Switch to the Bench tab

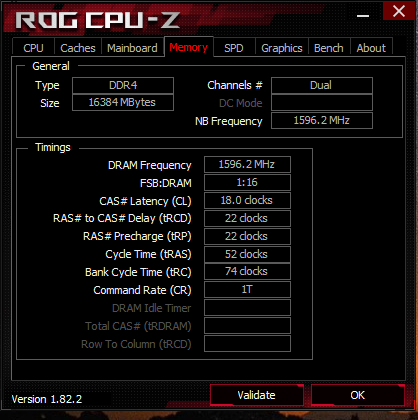click(329, 48)
